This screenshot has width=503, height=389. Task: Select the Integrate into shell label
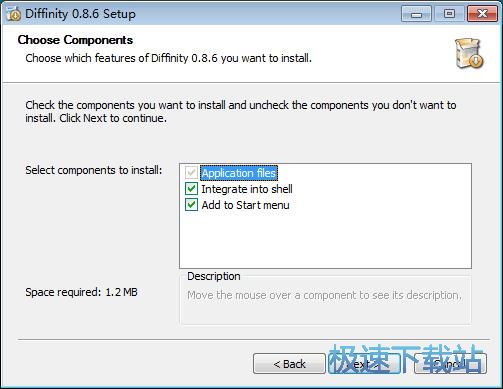coord(247,189)
